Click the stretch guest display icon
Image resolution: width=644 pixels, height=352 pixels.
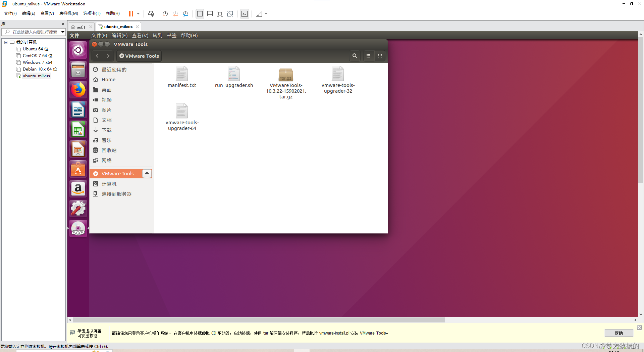click(259, 14)
